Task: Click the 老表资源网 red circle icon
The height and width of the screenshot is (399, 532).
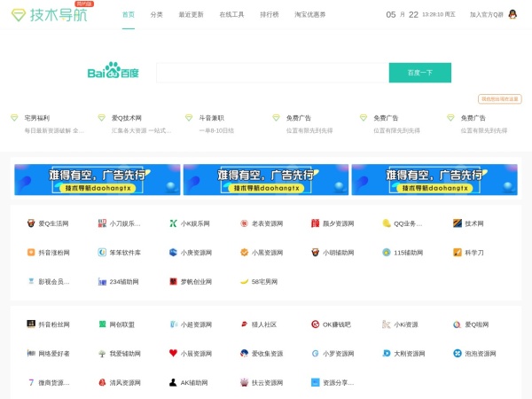Action: pyautogui.click(x=244, y=223)
